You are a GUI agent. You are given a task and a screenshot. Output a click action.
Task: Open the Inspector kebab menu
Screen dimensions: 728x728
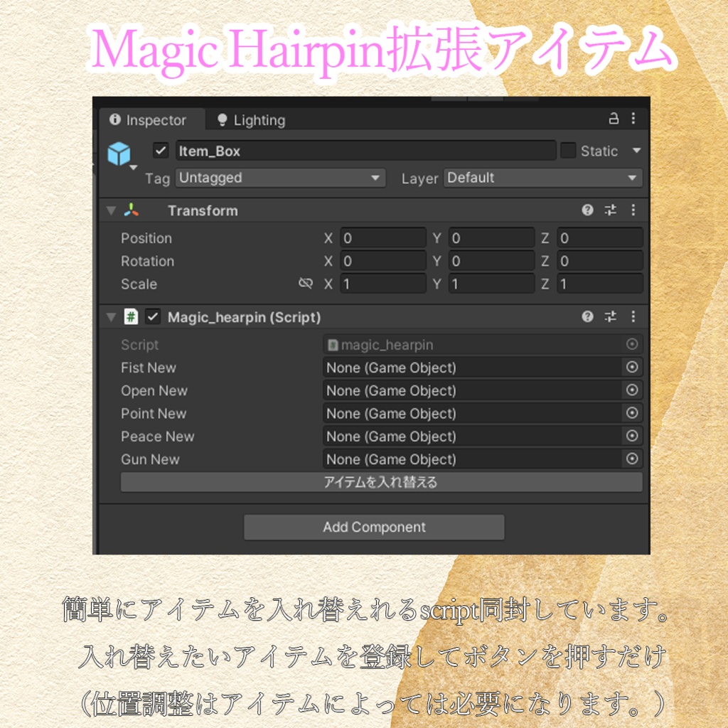click(x=633, y=119)
